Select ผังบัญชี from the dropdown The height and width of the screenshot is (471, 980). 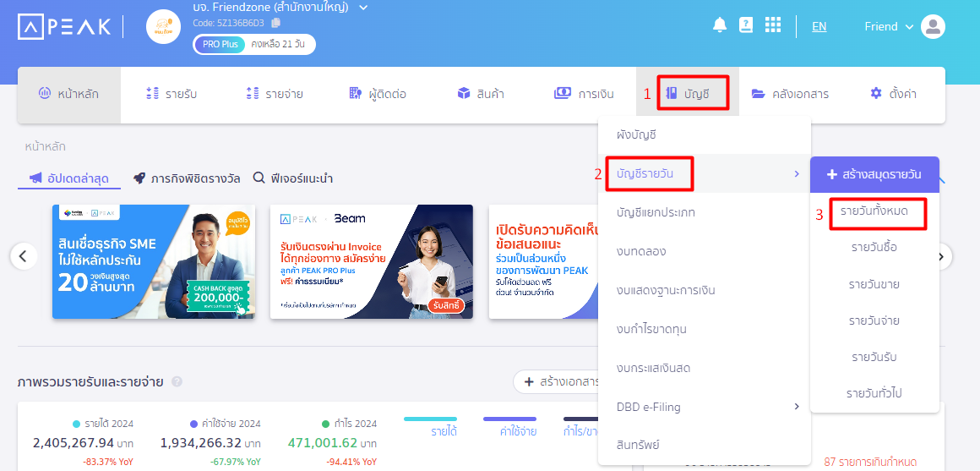705,135
